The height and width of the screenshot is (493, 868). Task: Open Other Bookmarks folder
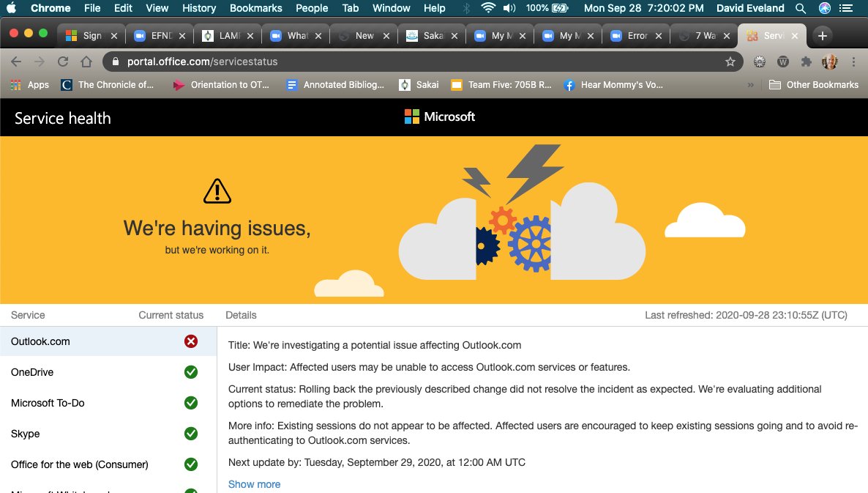click(814, 85)
